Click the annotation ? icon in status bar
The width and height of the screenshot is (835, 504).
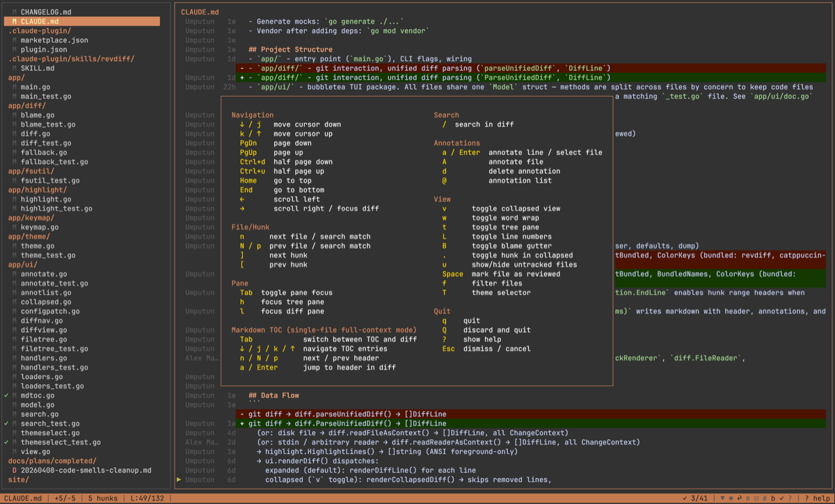tap(789, 498)
